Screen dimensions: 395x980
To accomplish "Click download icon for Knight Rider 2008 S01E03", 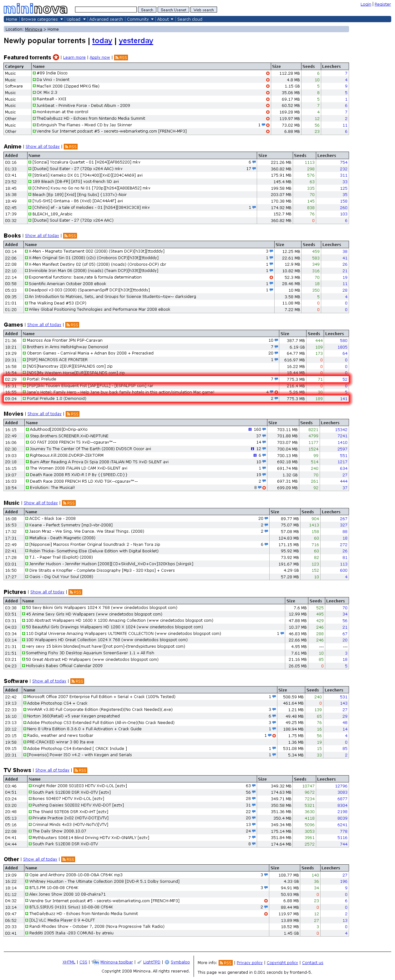I will click(30, 786).
